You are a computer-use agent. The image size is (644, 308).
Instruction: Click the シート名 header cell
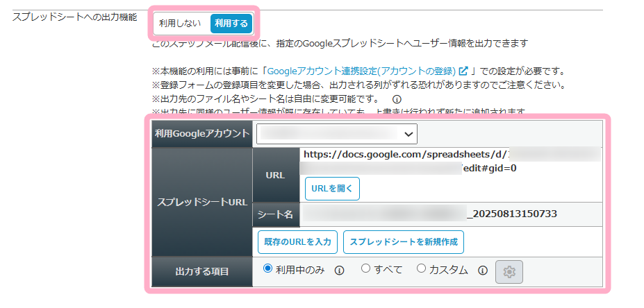pyautogui.click(x=275, y=214)
